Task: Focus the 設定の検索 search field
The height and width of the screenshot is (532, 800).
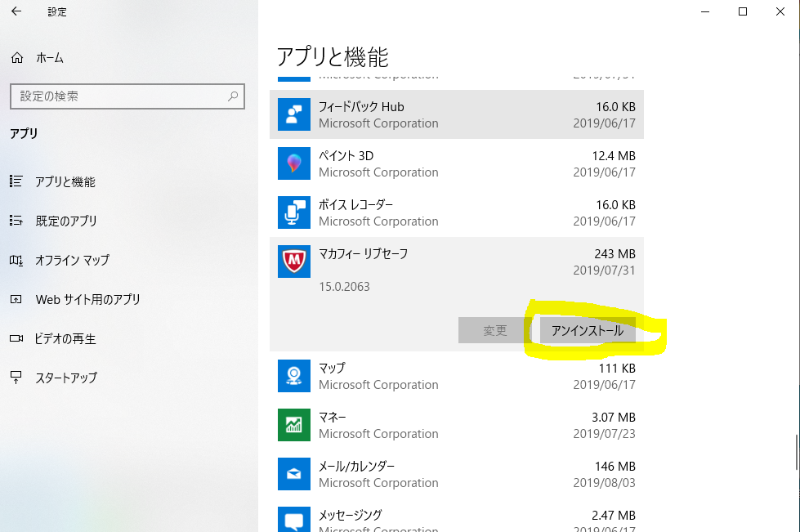Action: 127,96
